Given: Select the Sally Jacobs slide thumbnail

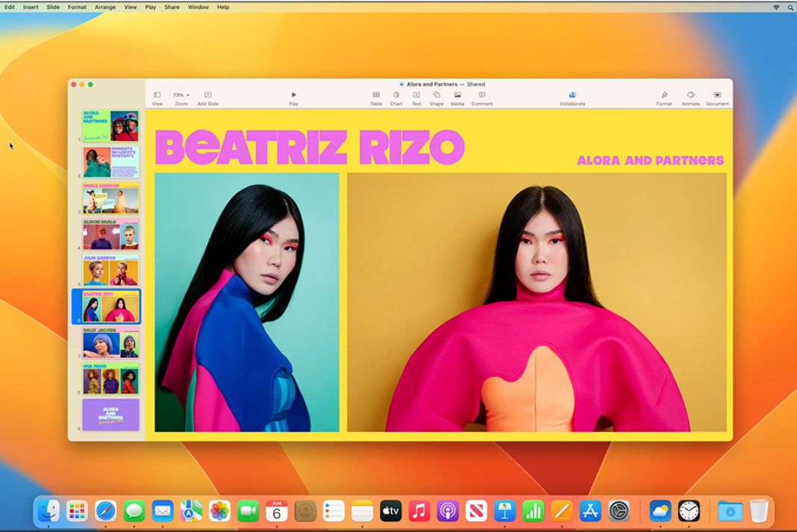Looking at the screenshot, I should click(110, 342).
